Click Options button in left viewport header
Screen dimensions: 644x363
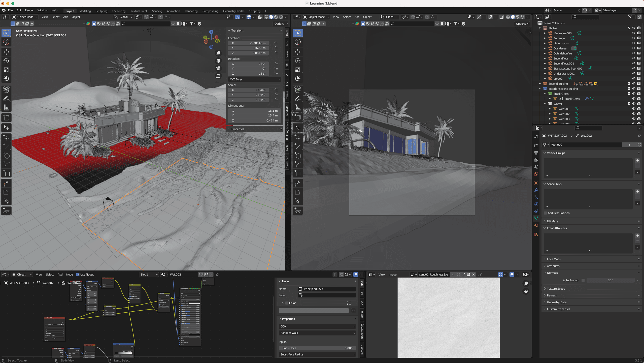(281, 24)
